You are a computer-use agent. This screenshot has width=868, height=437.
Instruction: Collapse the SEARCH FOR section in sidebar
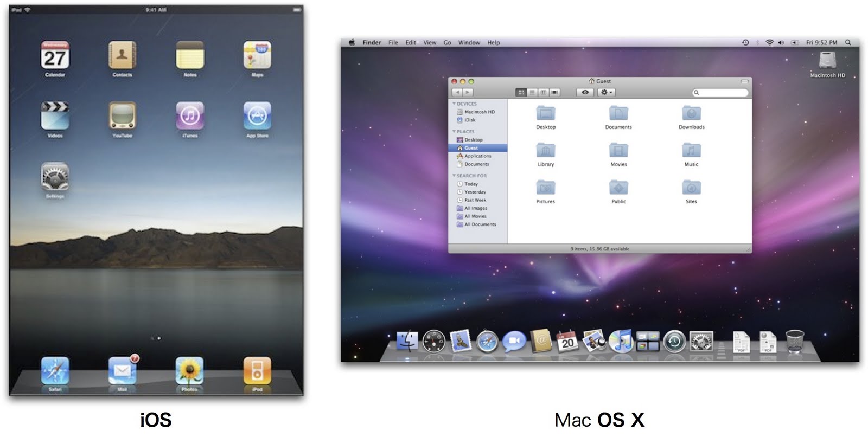pyautogui.click(x=454, y=176)
